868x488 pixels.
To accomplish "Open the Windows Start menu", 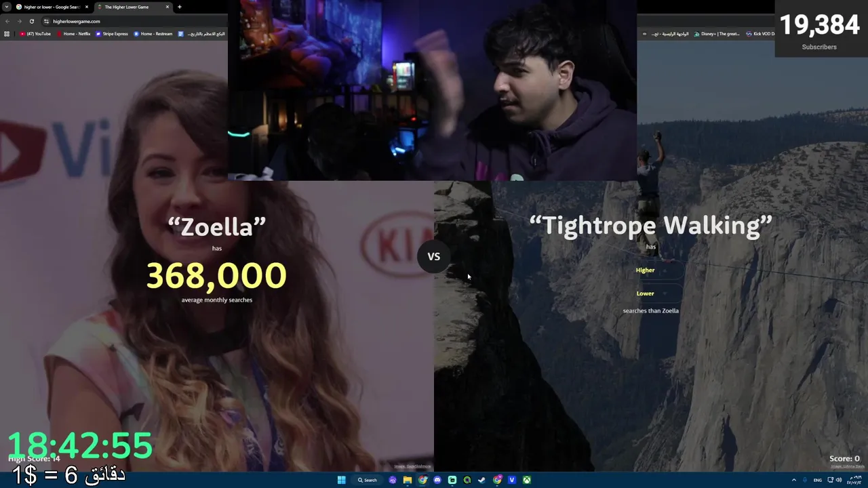I will point(342,480).
